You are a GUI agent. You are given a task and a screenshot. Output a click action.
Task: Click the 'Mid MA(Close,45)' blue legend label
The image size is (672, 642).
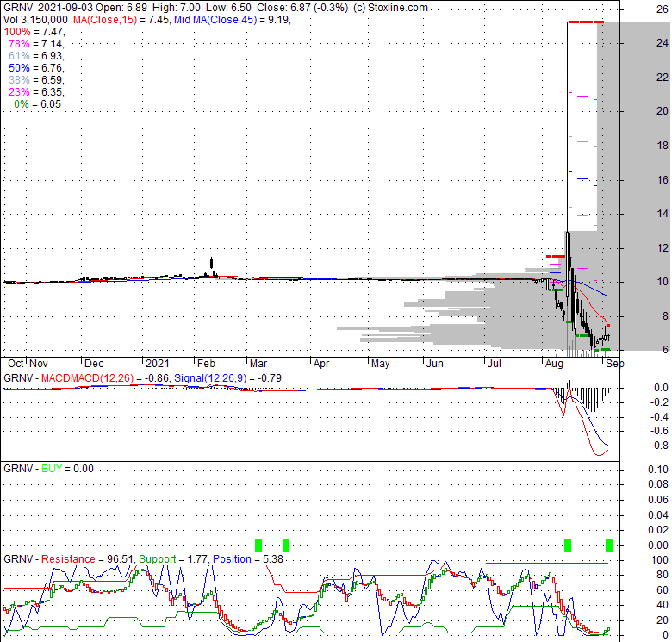215,20
